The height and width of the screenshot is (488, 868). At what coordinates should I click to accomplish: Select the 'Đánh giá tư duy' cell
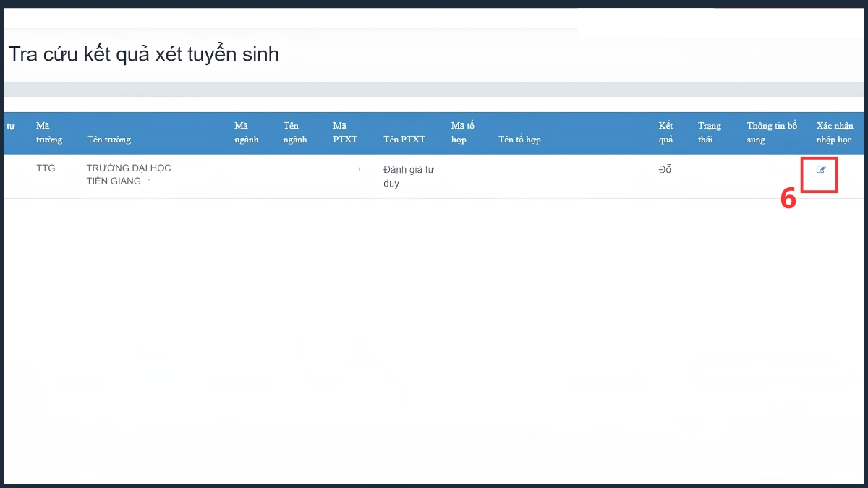(x=409, y=176)
